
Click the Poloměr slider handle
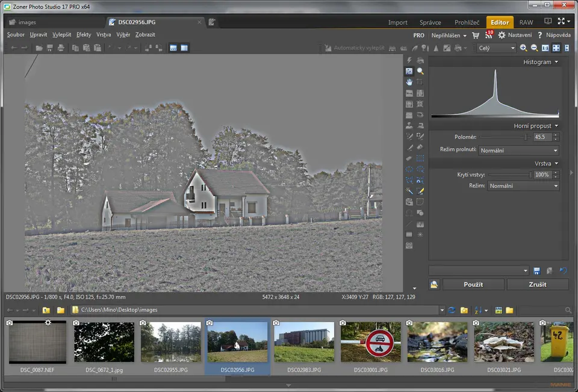526,137
